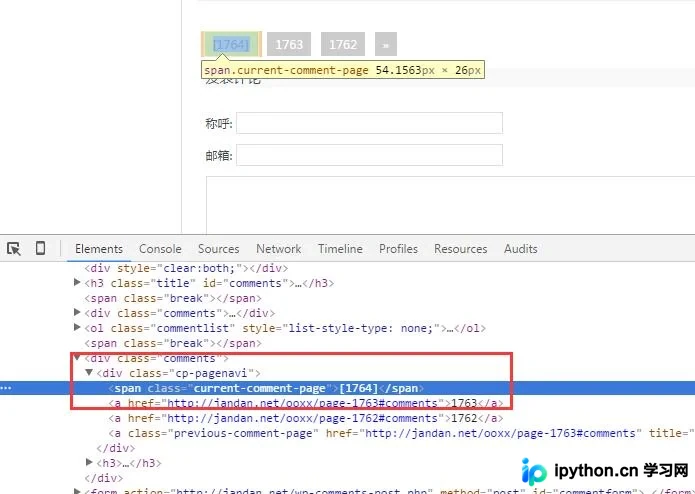This screenshot has width=695, height=494.
Task: Select the a href page-1762#comments row
Action: [x=306, y=418]
